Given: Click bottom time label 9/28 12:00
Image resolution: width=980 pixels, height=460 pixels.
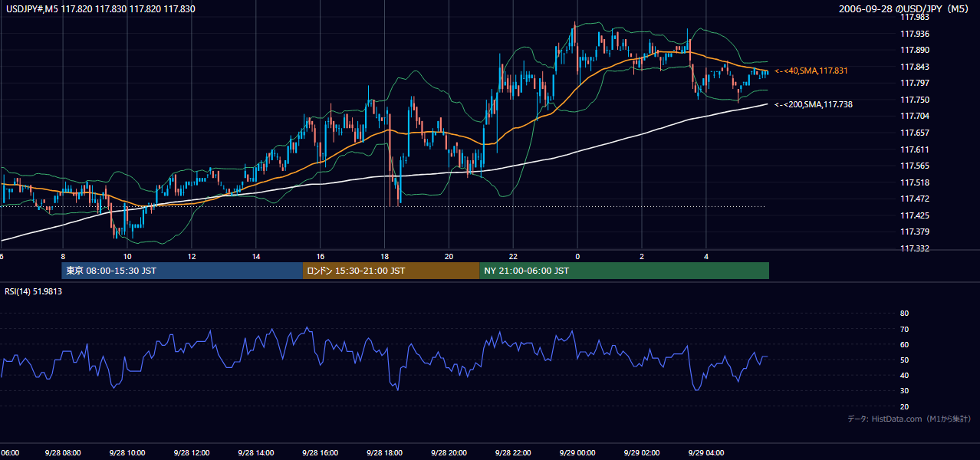Looking at the screenshot, I should 192,453.
